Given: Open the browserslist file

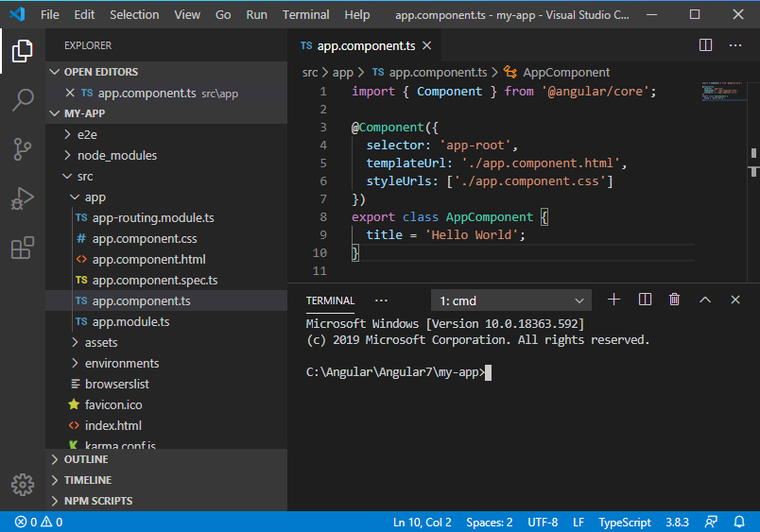Looking at the screenshot, I should (166, 384).
